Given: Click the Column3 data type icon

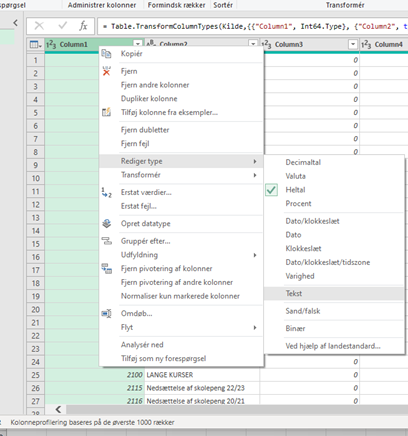Looking at the screenshot, I should click(266, 44).
